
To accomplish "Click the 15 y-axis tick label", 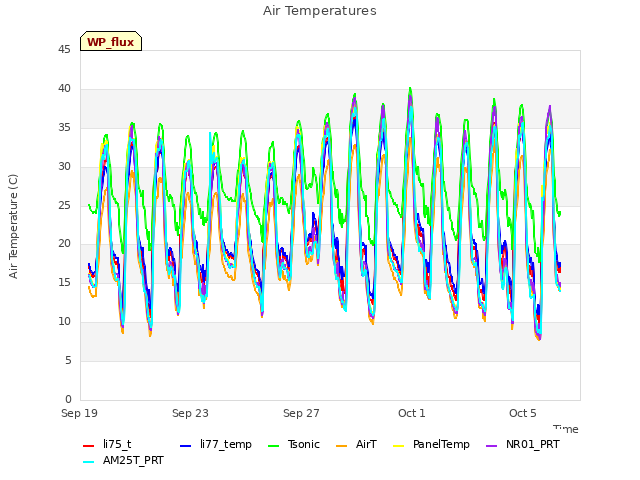I will (64, 282).
